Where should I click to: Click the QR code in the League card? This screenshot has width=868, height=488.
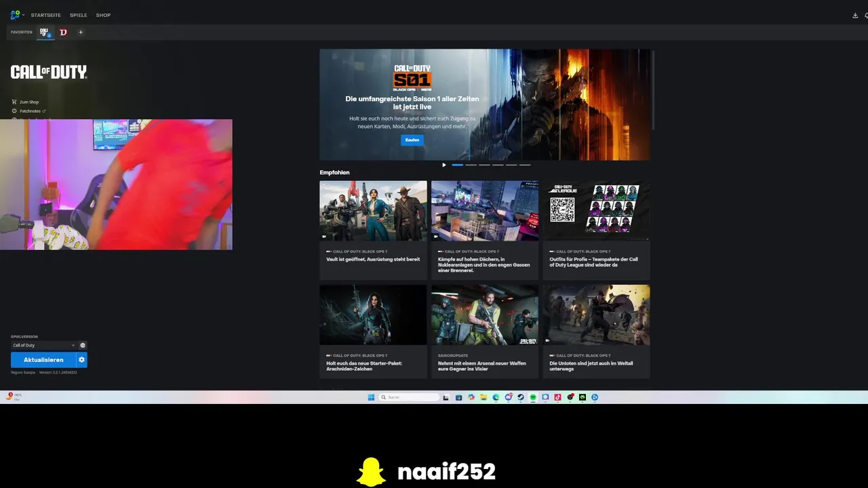(562, 210)
